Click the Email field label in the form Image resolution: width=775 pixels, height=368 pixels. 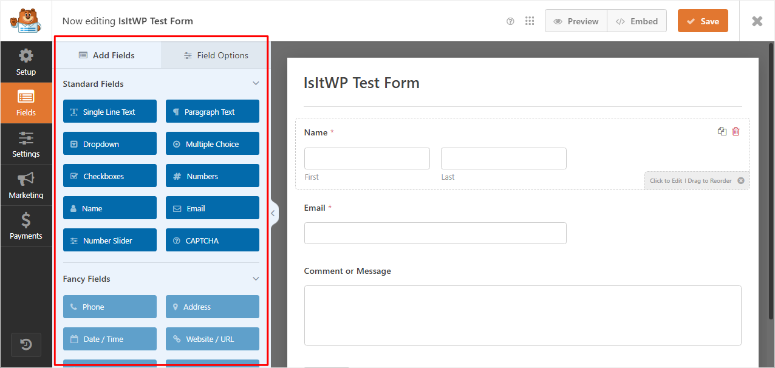(315, 208)
